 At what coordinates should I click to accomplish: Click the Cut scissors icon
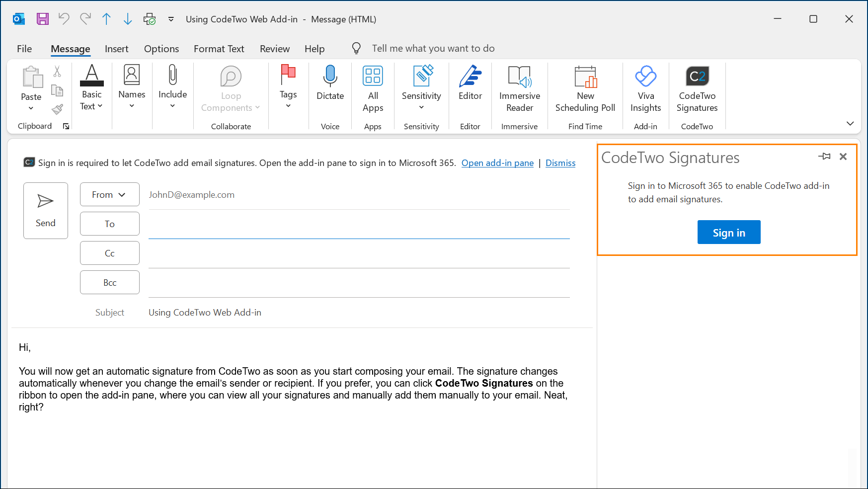click(x=57, y=72)
